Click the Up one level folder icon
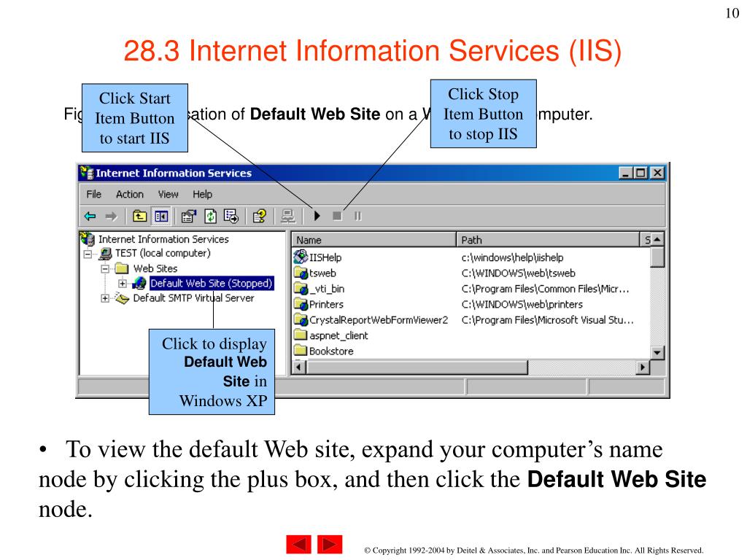The height and width of the screenshot is (560, 747). point(139,217)
